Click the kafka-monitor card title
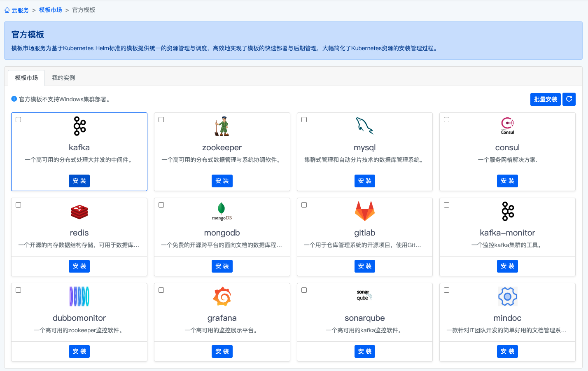588x371 pixels. tap(507, 233)
